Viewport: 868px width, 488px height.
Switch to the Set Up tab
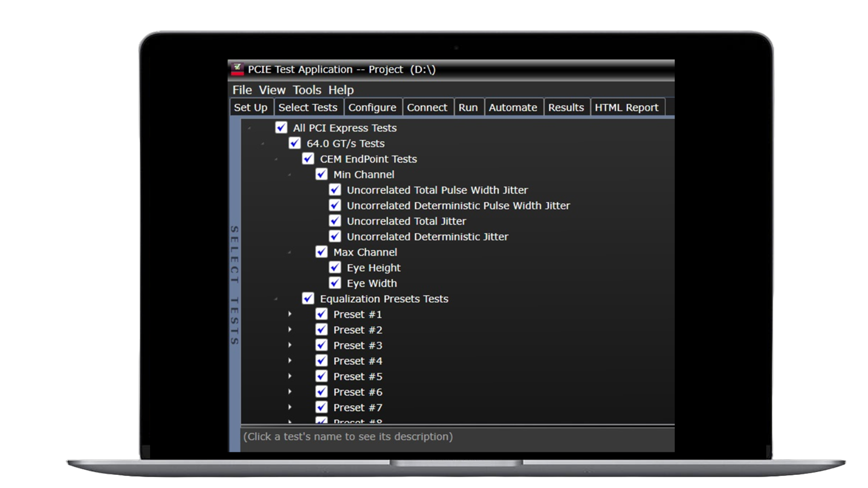coord(251,108)
